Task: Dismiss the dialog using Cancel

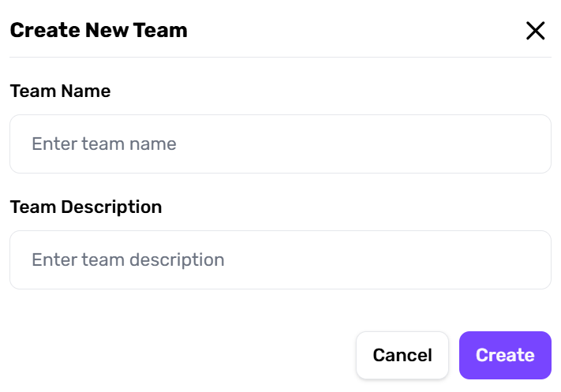Action: coord(402,355)
